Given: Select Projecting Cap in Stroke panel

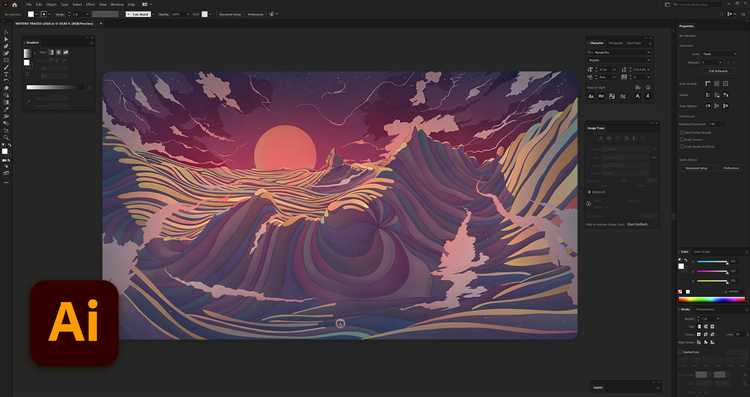Looking at the screenshot, I should coord(712,326).
